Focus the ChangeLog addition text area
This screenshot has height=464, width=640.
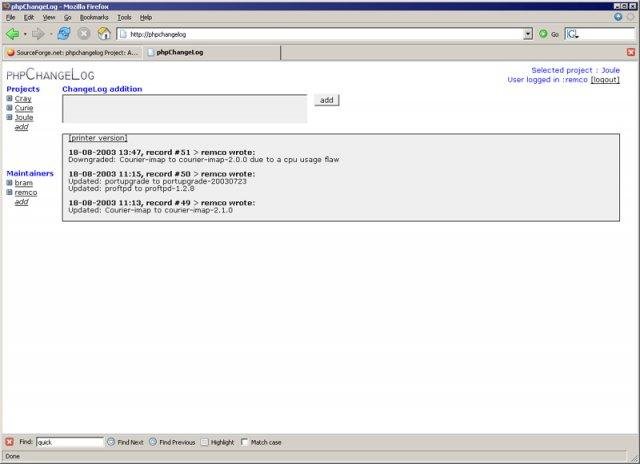[184, 109]
